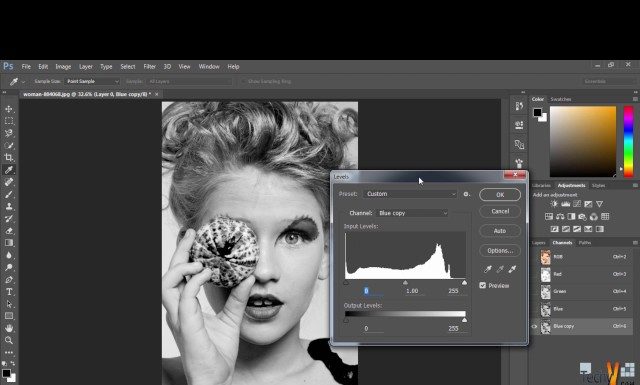
Task: Select the Gradient tool
Action: click(9, 243)
